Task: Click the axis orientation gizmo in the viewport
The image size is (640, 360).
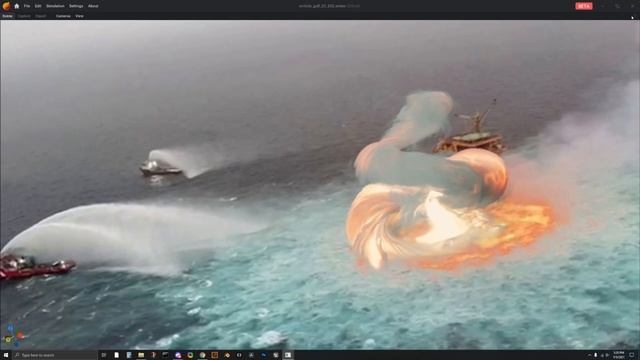Action: click(x=13, y=336)
